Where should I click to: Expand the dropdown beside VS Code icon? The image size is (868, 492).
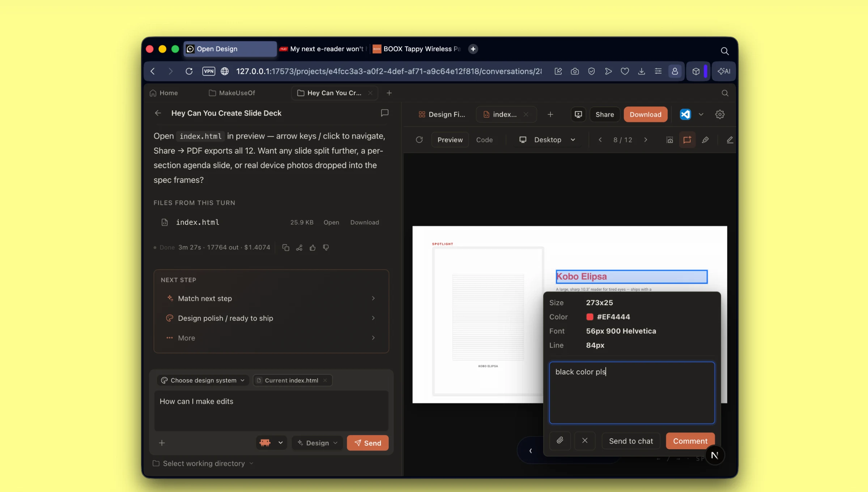point(701,114)
